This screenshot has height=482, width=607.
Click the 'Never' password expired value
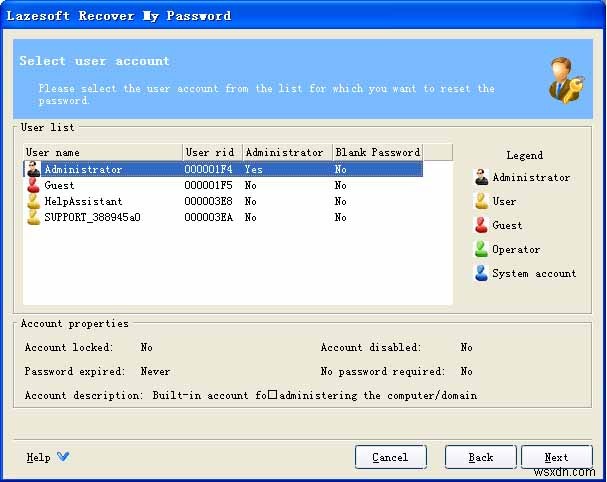click(155, 371)
